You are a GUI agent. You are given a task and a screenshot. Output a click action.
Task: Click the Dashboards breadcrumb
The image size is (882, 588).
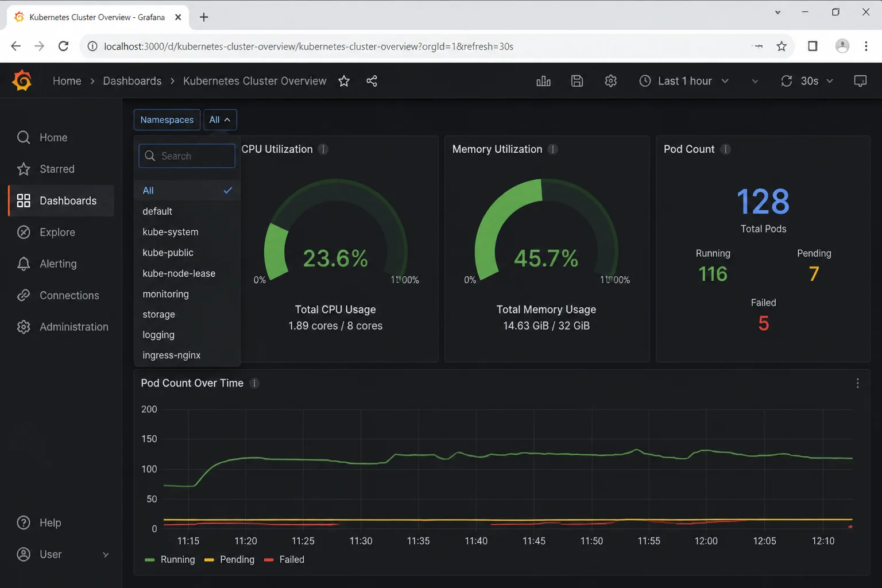[132, 81]
